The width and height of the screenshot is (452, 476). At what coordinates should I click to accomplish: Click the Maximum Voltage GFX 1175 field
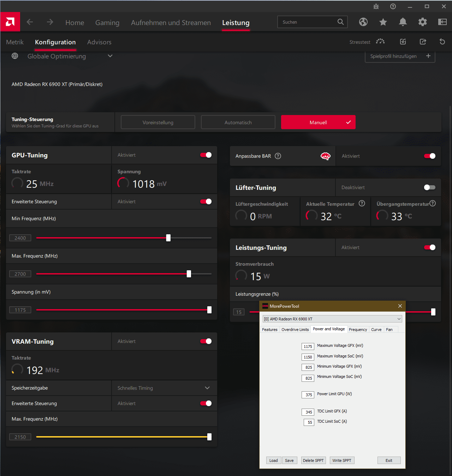pos(308,347)
